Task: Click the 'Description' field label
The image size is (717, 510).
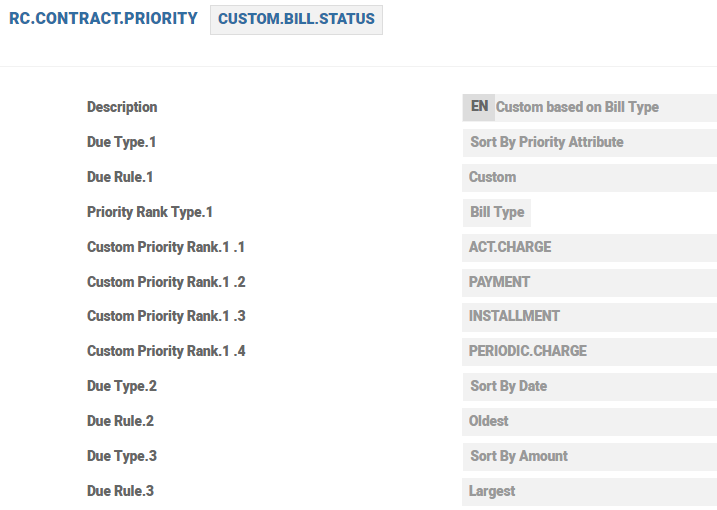Action: pos(122,107)
